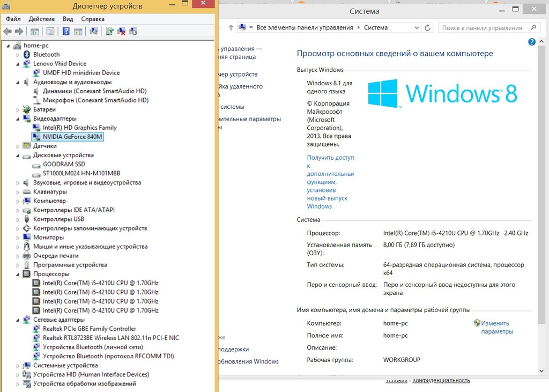The height and width of the screenshot is (392, 549).
Task: Collapse the Аудиовходы и аудиовыходы node
Action: point(18,83)
